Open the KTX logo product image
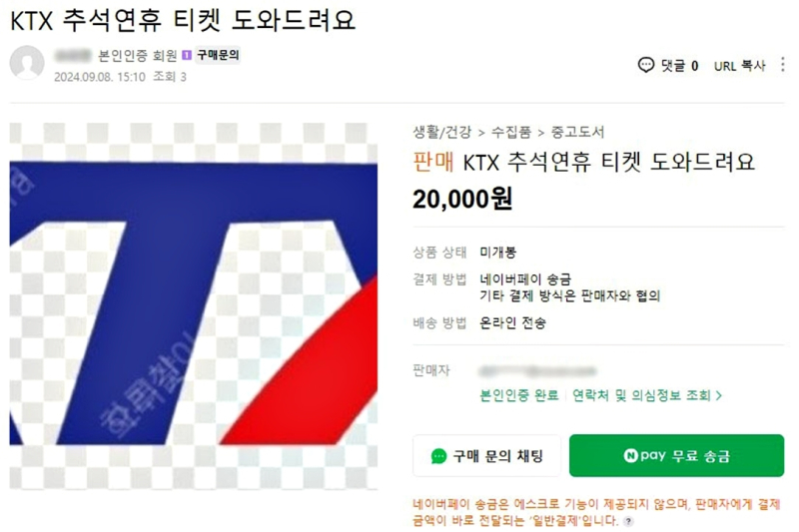This screenshot has height=532, width=799. (x=194, y=306)
